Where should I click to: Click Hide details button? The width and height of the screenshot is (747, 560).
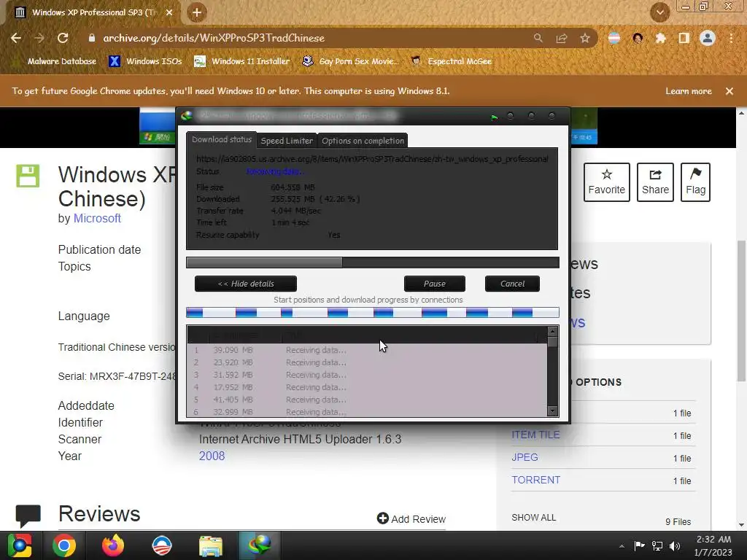(x=246, y=284)
